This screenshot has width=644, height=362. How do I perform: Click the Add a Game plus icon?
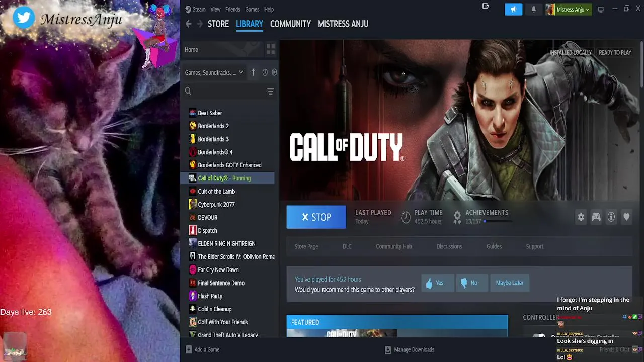[x=189, y=349]
